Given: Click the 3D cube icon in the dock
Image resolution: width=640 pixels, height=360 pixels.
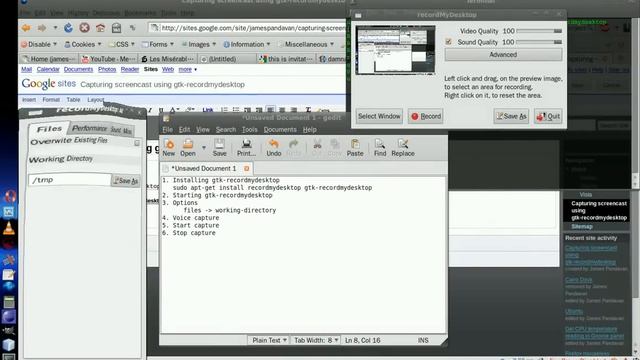Looking at the screenshot, I should click(x=9, y=345).
